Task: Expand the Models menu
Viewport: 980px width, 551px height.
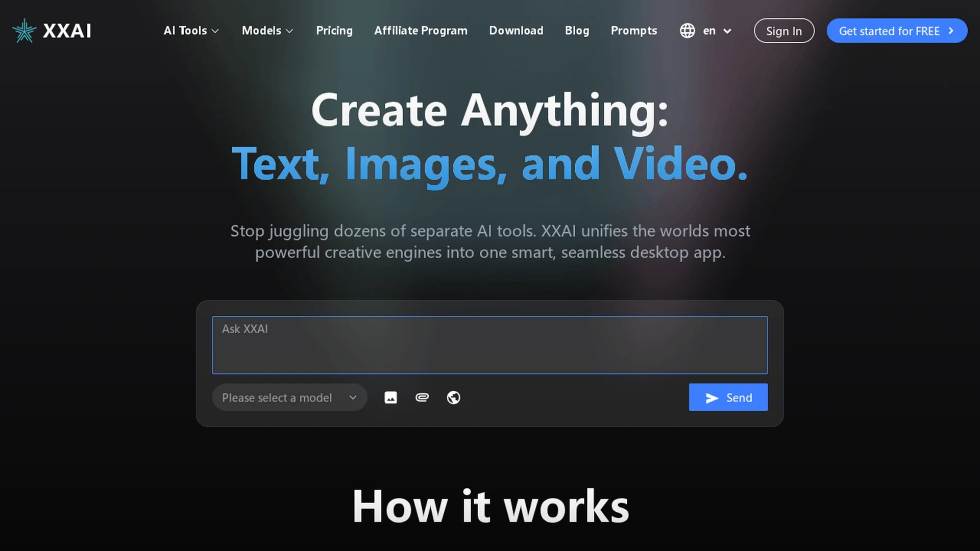Action: pyautogui.click(x=267, y=31)
